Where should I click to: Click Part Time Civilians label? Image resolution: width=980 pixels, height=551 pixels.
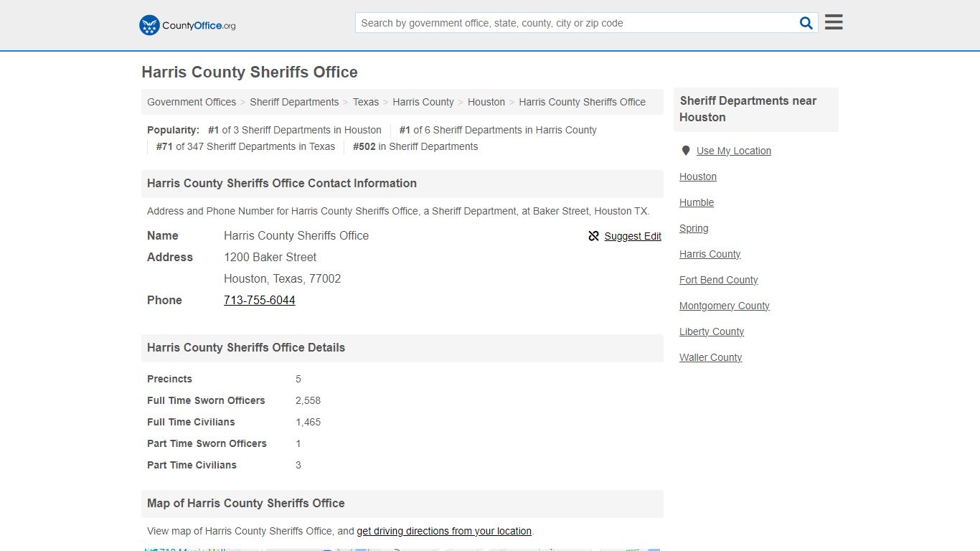pos(192,465)
